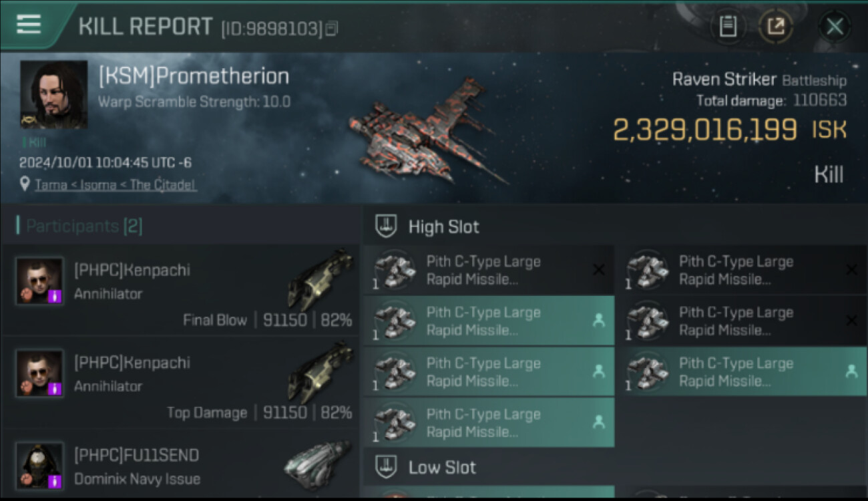Open Prometherion's character portrait
The width and height of the screenshot is (868, 501).
53,94
